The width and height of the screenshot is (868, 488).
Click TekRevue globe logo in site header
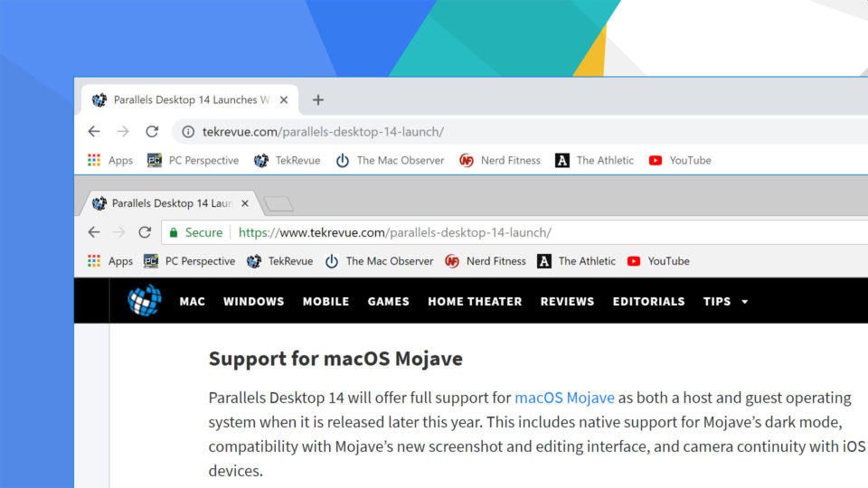[145, 300]
